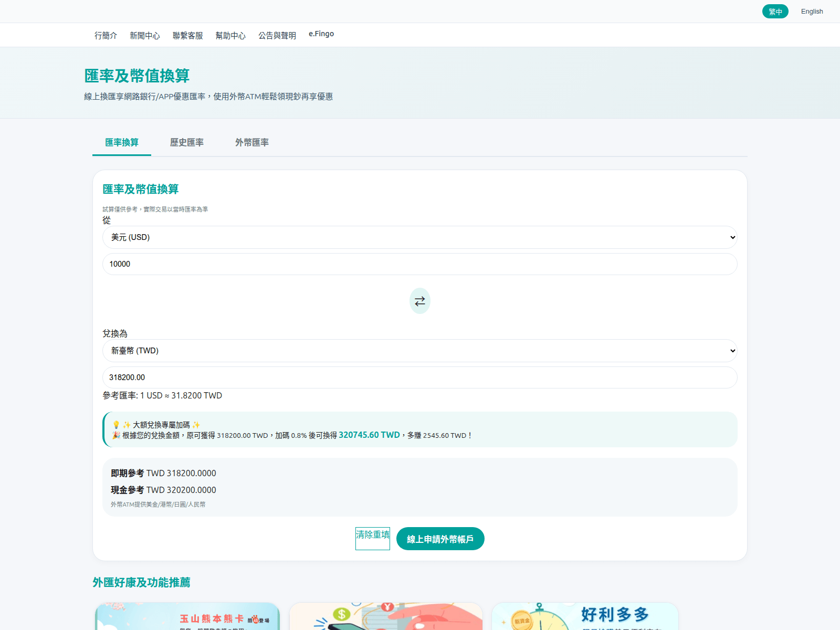Viewport: 840px width, 630px height.
Task: Open the 新聞中心 menu item
Action: (x=145, y=35)
